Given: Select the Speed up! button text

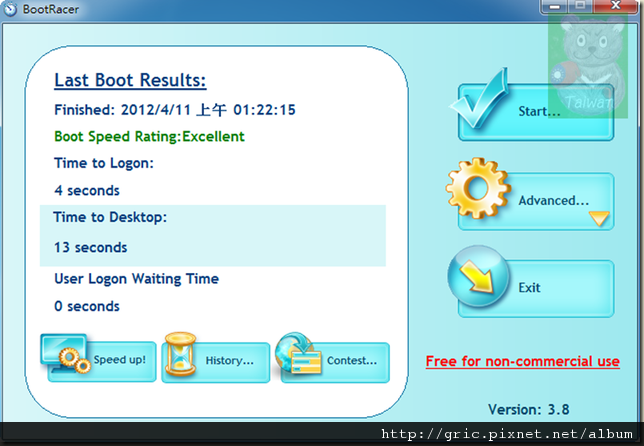Looking at the screenshot, I should point(120,360).
